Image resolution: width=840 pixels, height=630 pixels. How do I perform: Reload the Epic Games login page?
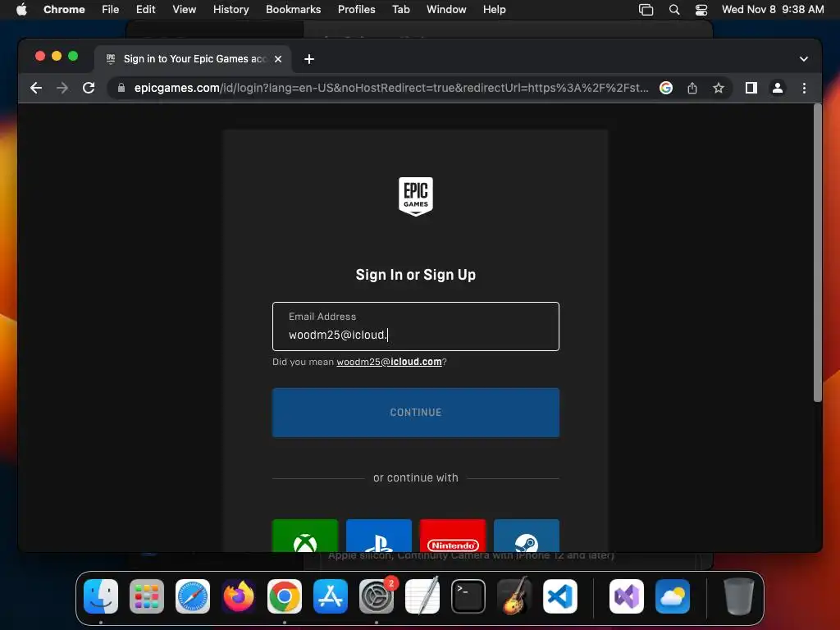[x=89, y=88]
